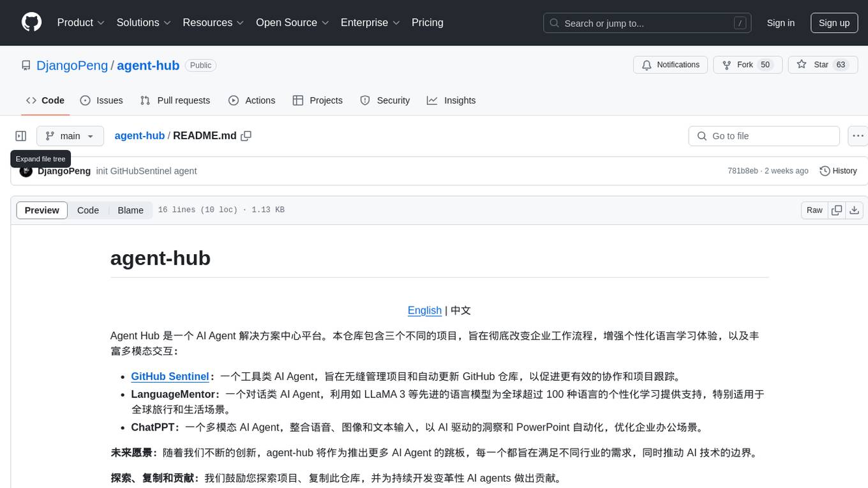
Task: Open the Enterprise dropdown menu
Action: 370,22
